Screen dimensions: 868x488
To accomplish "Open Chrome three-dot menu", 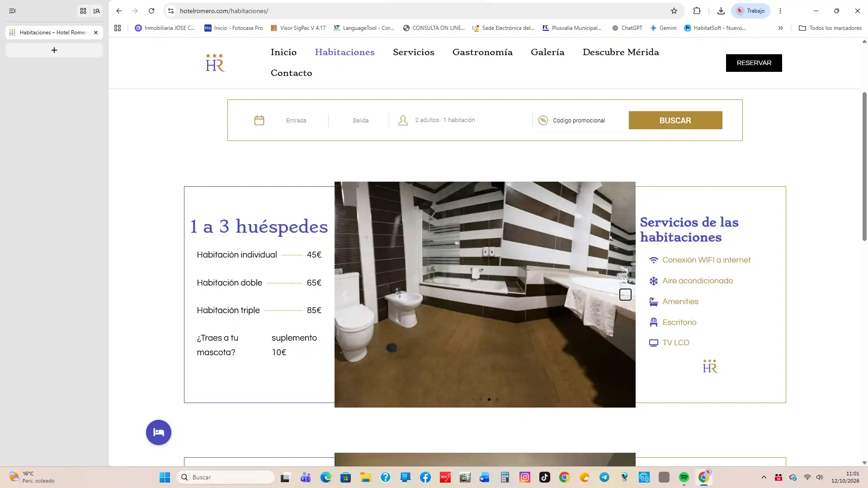I will 780,11.
